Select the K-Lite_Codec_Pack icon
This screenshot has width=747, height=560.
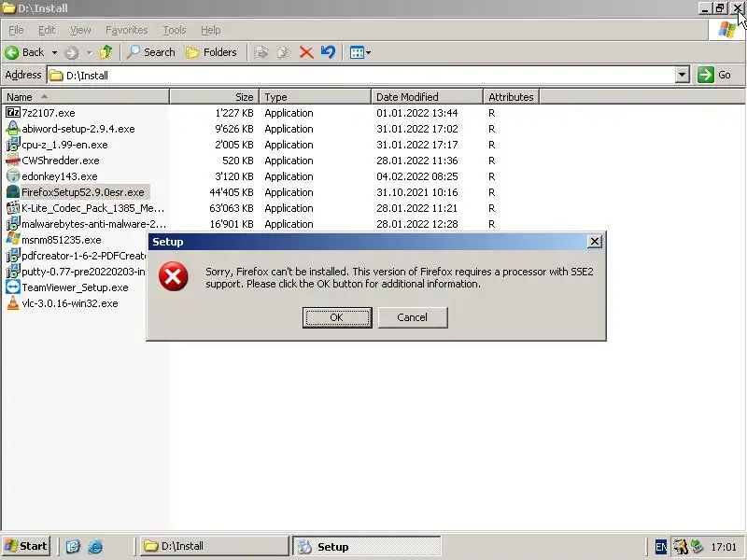coord(13,207)
